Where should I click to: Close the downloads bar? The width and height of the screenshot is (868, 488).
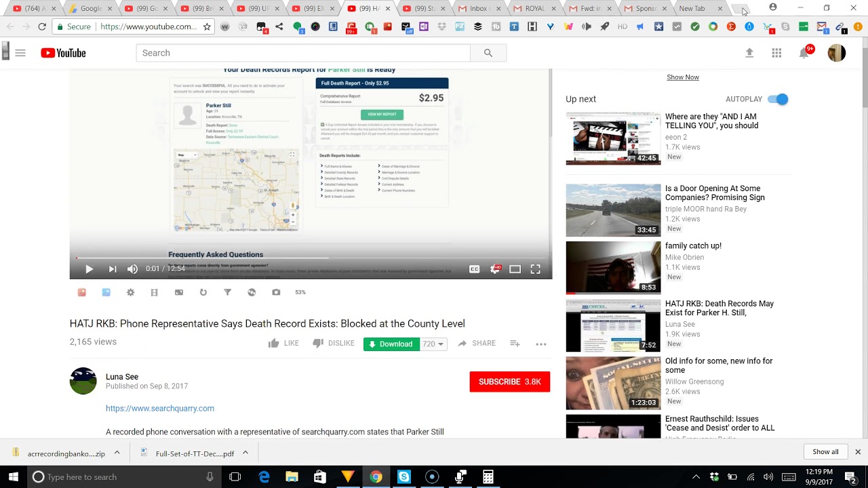857,452
